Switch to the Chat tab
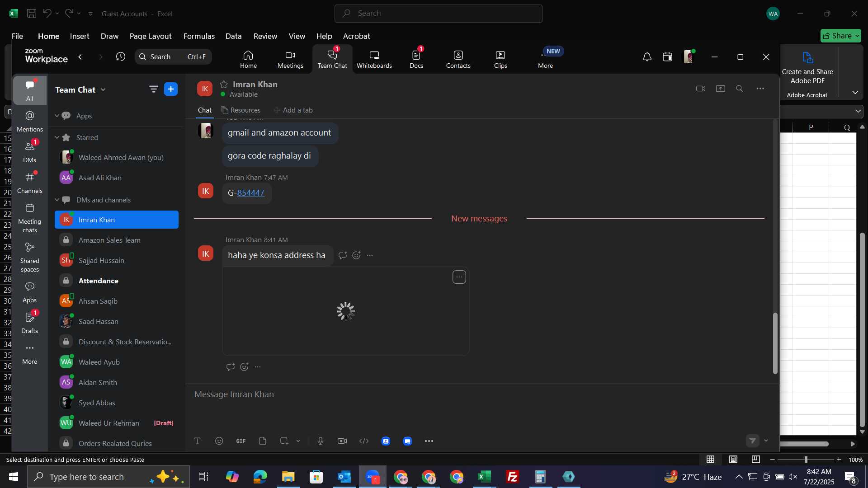 pyautogui.click(x=204, y=110)
